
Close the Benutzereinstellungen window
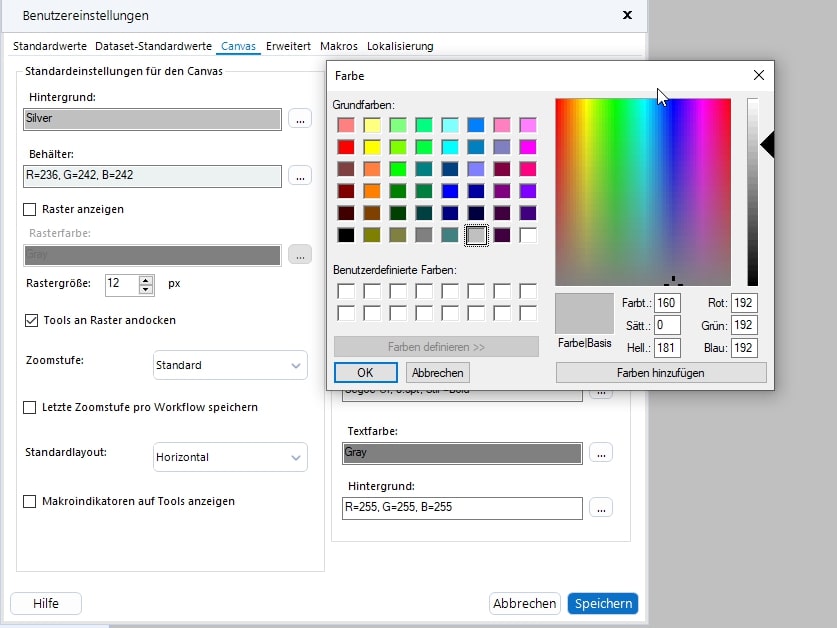coord(627,15)
